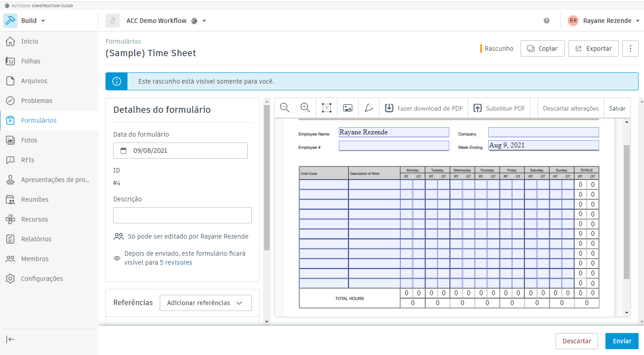This screenshot has height=355, width=644.
Task: Select the signature pen tool
Action: click(368, 108)
